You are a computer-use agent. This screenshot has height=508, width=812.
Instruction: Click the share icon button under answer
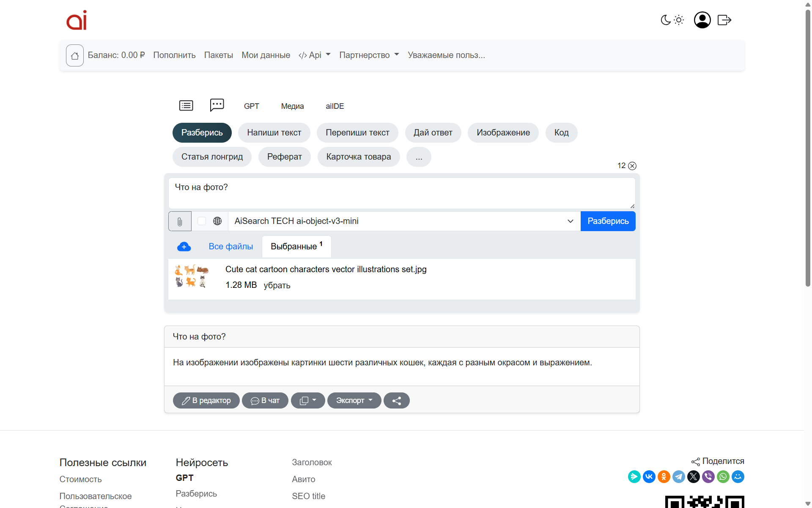tap(396, 400)
